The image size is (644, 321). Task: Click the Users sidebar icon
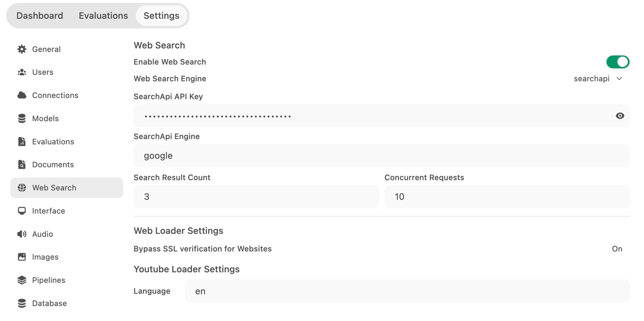pos(22,72)
